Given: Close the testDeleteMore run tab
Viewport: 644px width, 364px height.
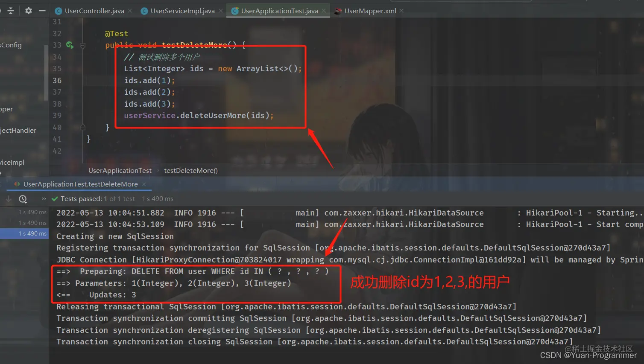Looking at the screenshot, I should (x=144, y=184).
